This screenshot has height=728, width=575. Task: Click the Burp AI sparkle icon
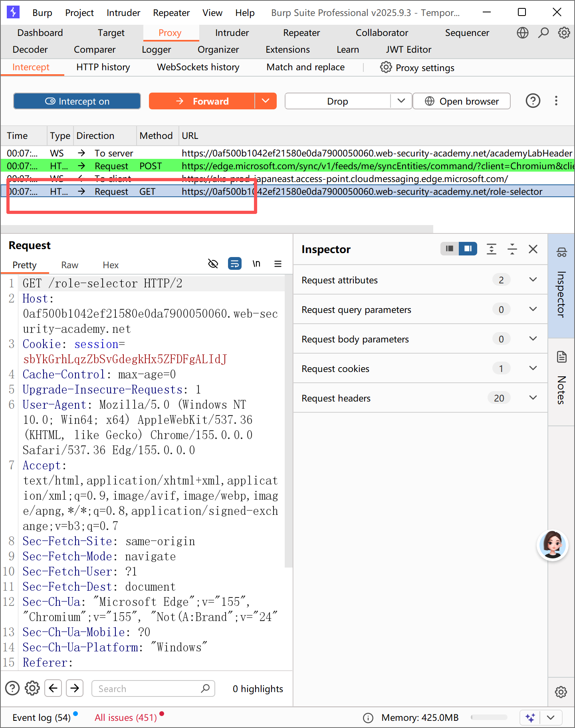(x=530, y=718)
